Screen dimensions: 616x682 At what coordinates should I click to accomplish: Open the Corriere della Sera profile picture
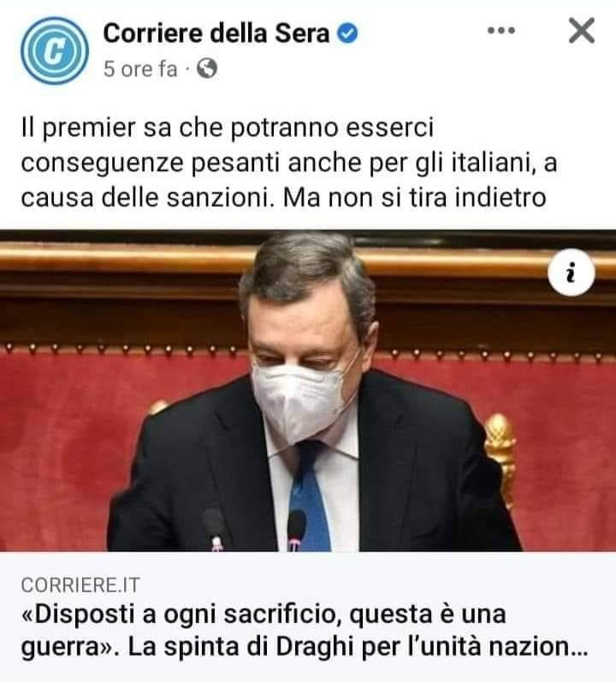[55, 50]
